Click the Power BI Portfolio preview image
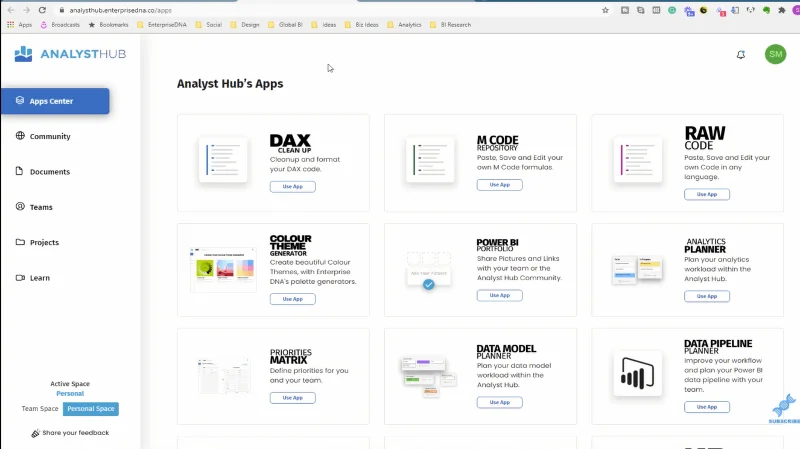This screenshot has width=800, height=449. pos(429,270)
